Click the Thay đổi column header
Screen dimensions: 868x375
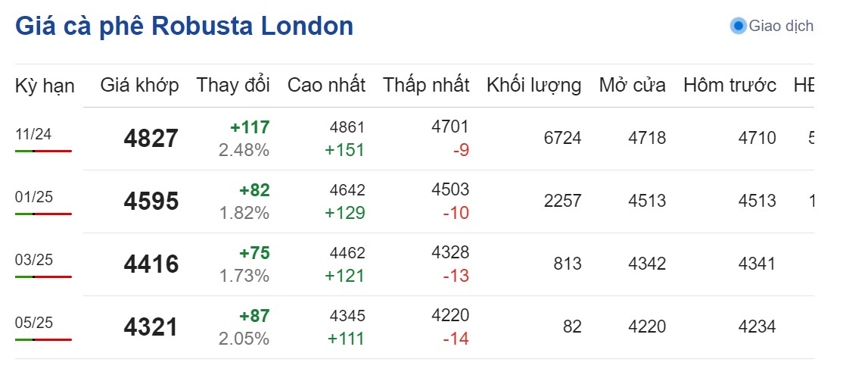point(233,85)
